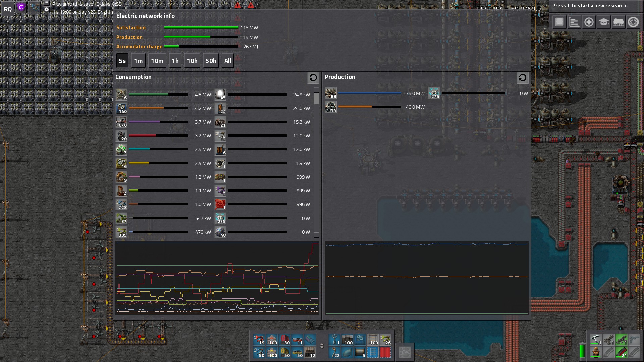Click the pumpjack icon at 547 kW
The width and height of the screenshot is (644, 362).
(x=121, y=218)
